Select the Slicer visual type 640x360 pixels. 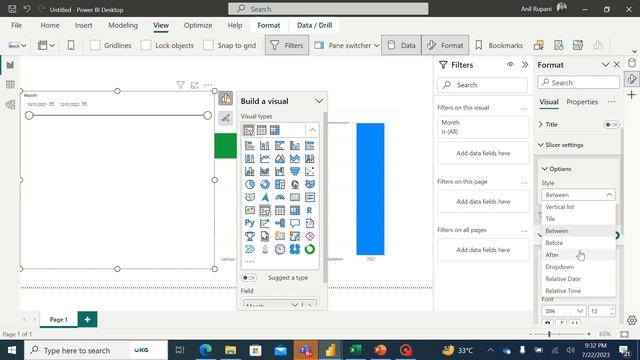(265, 210)
